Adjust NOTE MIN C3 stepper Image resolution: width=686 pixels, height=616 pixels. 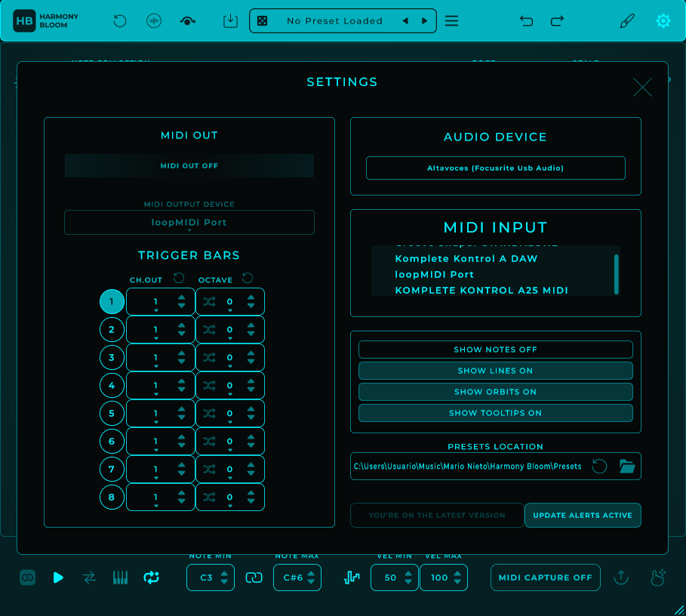click(224, 577)
